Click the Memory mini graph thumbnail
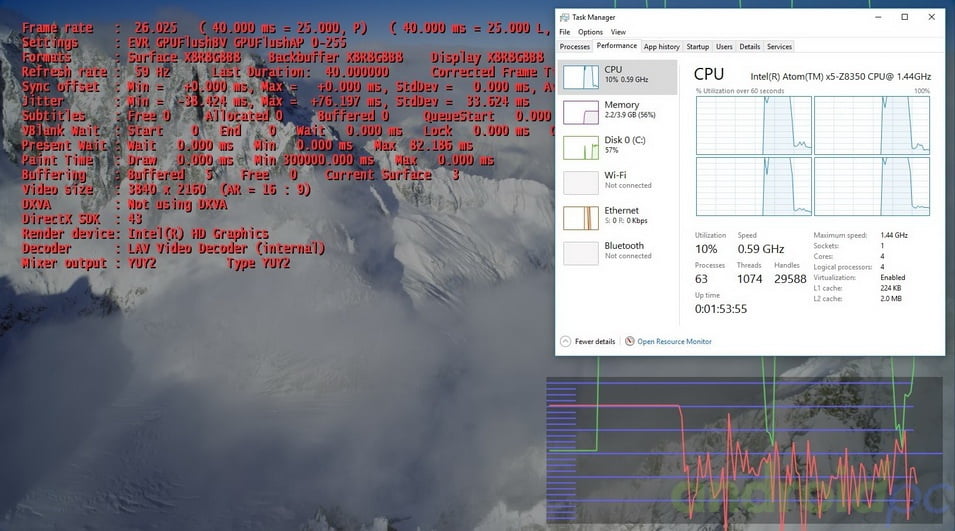The image size is (955, 531). tap(580, 112)
